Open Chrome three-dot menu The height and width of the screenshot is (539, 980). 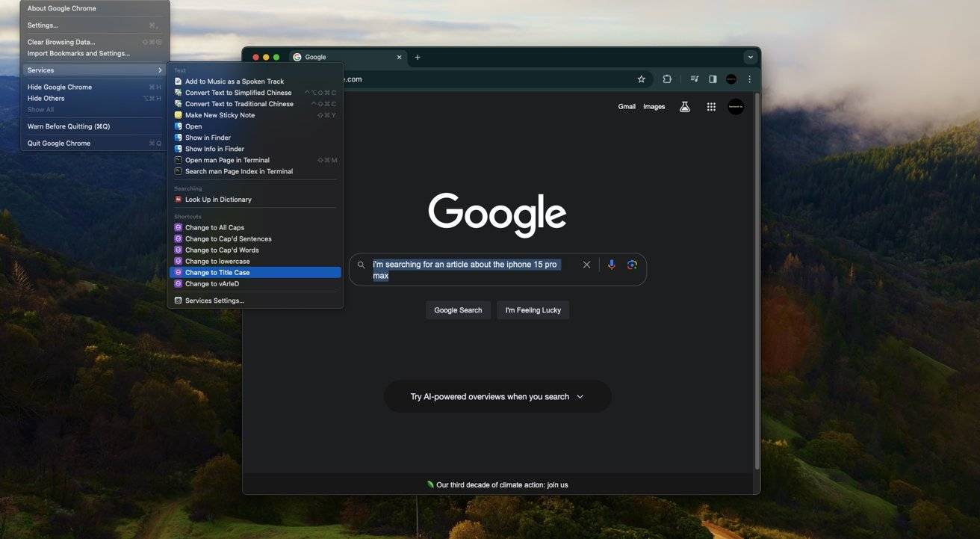[749, 79]
